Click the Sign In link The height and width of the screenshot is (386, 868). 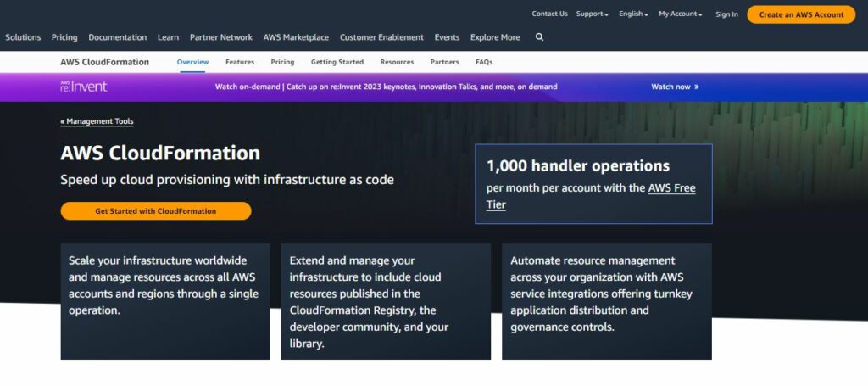tap(726, 14)
